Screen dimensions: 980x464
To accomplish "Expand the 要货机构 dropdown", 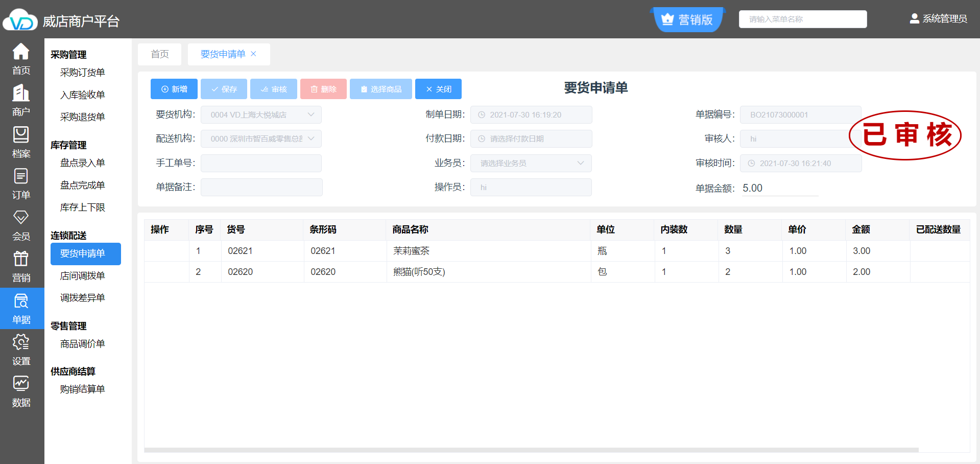I will 310,114.
